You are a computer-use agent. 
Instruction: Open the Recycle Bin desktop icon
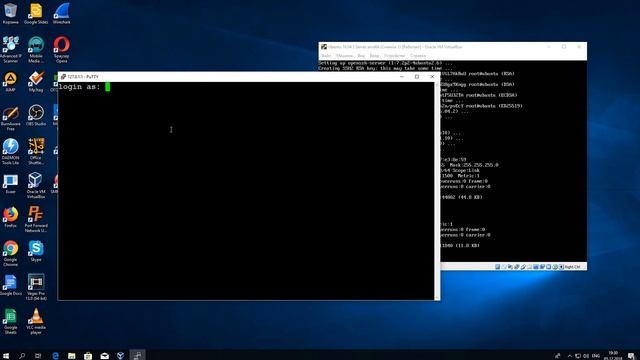[11, 12]
